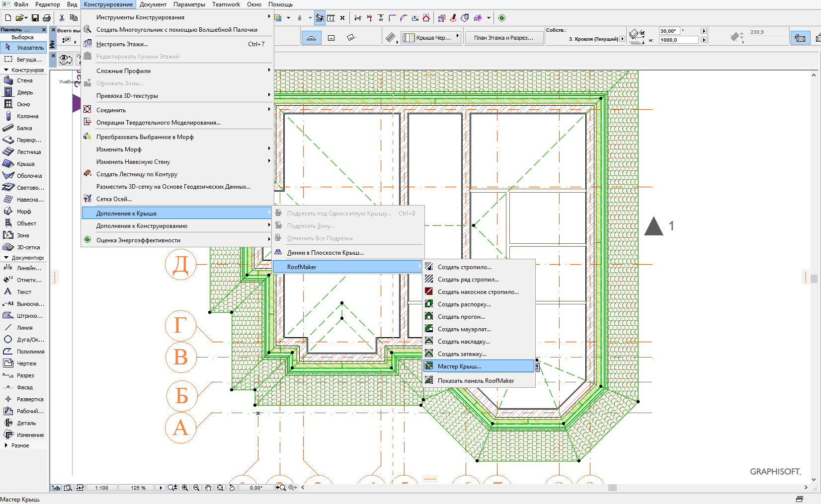This screenshot has height=504, width=821.
Task: Toggle quick options icon left of scale
Action: click(x=56, y=488)
